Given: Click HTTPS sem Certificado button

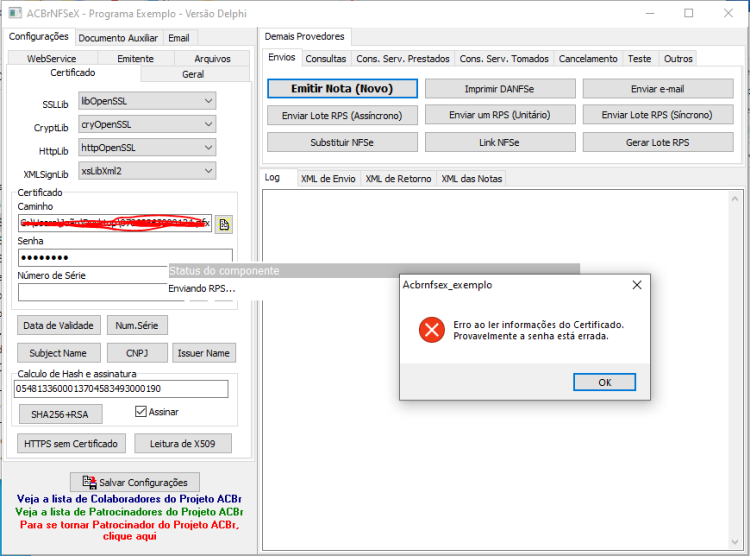Looking at the screenshot, I should coord(71,444).
